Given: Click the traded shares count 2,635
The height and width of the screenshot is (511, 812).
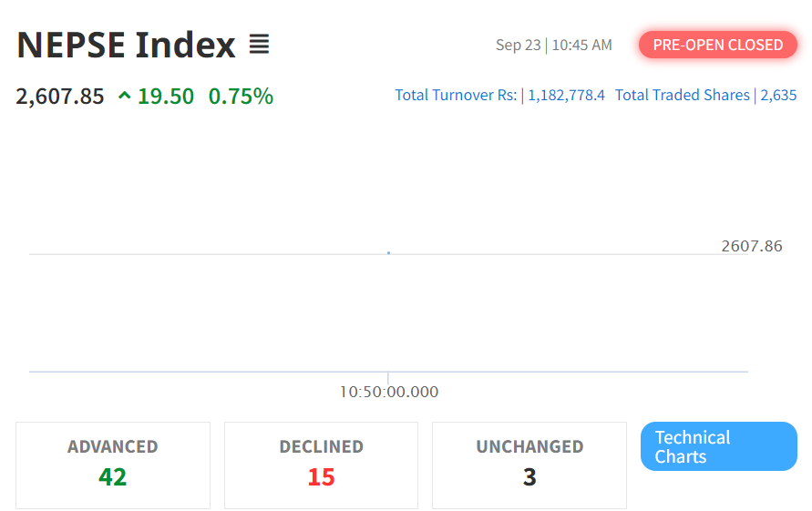Looking at the screenshot, I should pos(778,95).
